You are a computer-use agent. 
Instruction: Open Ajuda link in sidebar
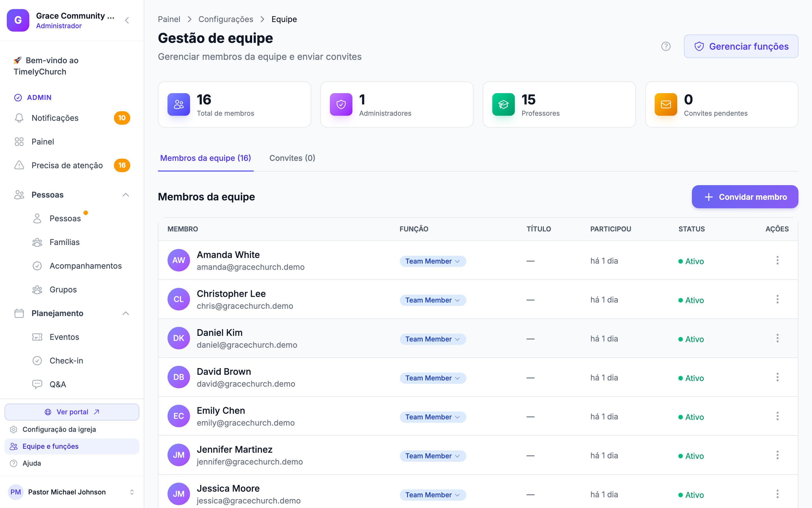coord(72,463)
